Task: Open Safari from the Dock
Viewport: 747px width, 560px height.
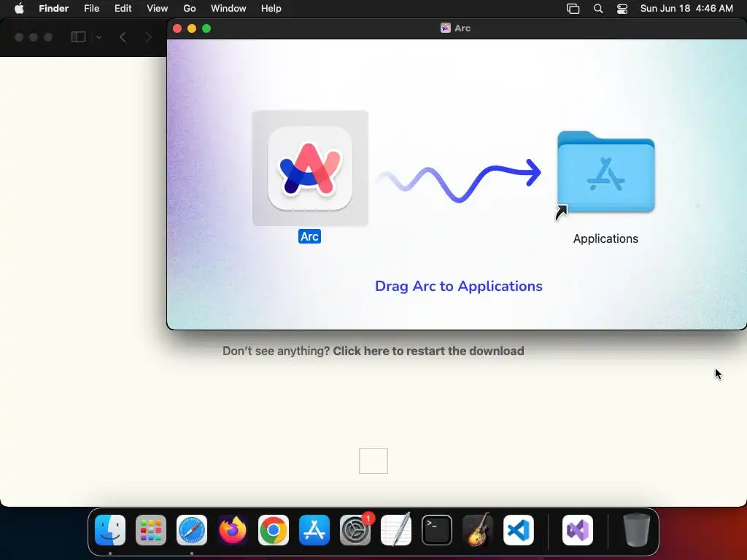Action: pos(192,530)
